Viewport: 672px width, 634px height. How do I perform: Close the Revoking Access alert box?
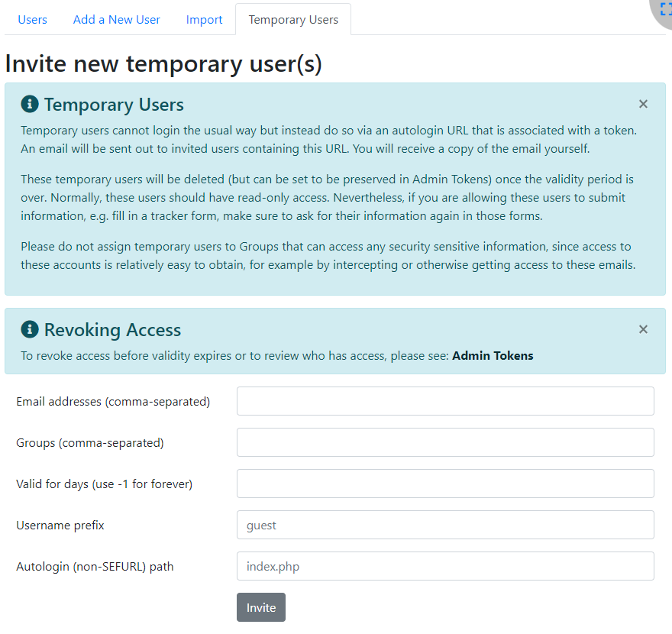[643, 329]
